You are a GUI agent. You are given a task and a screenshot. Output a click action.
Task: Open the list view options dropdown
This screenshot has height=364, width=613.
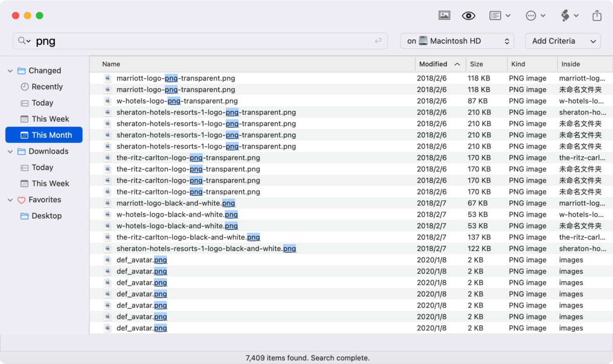(x=500, y=15)
